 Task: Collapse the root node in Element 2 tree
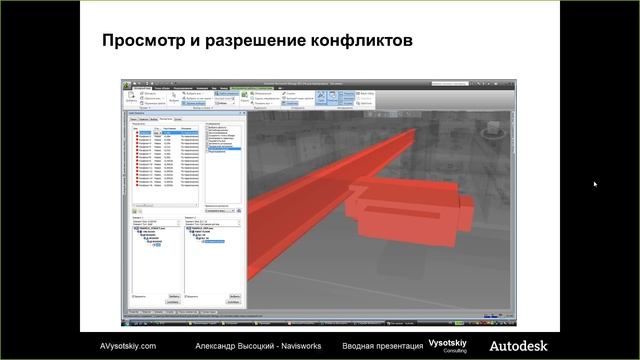click(187, 228)
